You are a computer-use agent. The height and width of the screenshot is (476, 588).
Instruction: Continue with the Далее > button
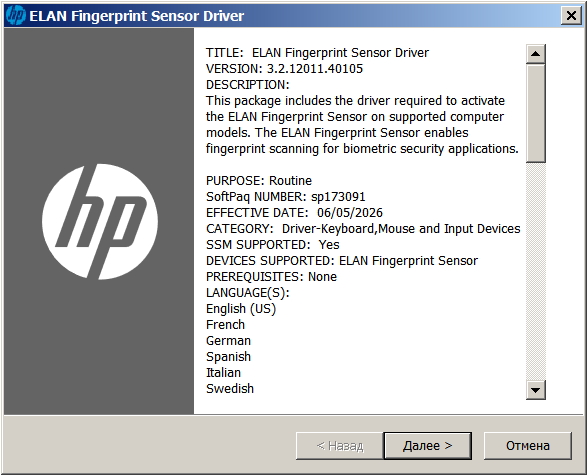click(428, 446)
